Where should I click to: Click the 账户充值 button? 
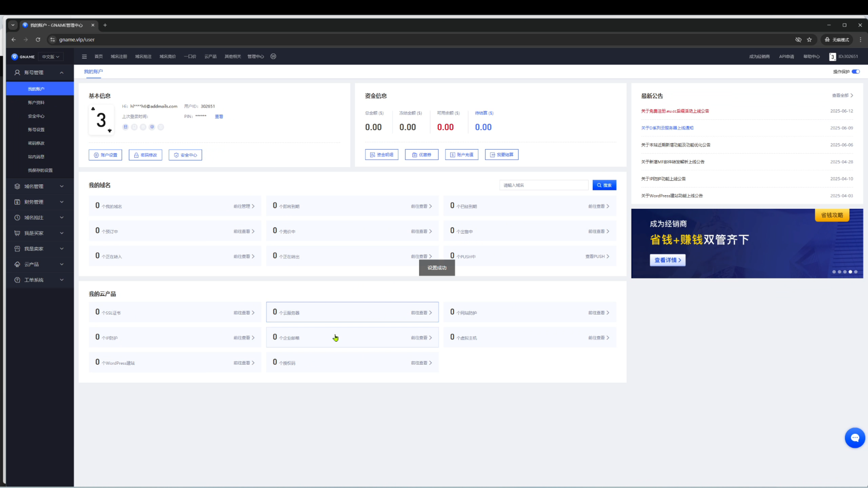462,155
